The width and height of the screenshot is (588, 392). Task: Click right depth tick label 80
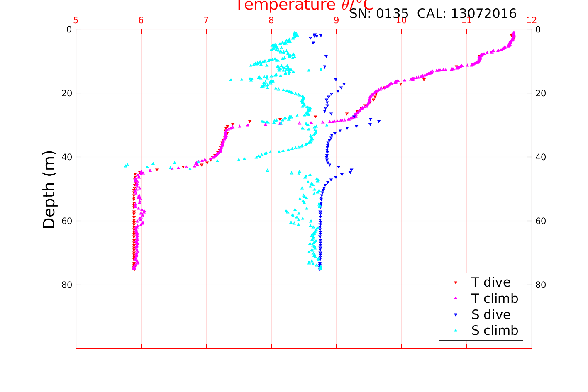click(541, 285)
